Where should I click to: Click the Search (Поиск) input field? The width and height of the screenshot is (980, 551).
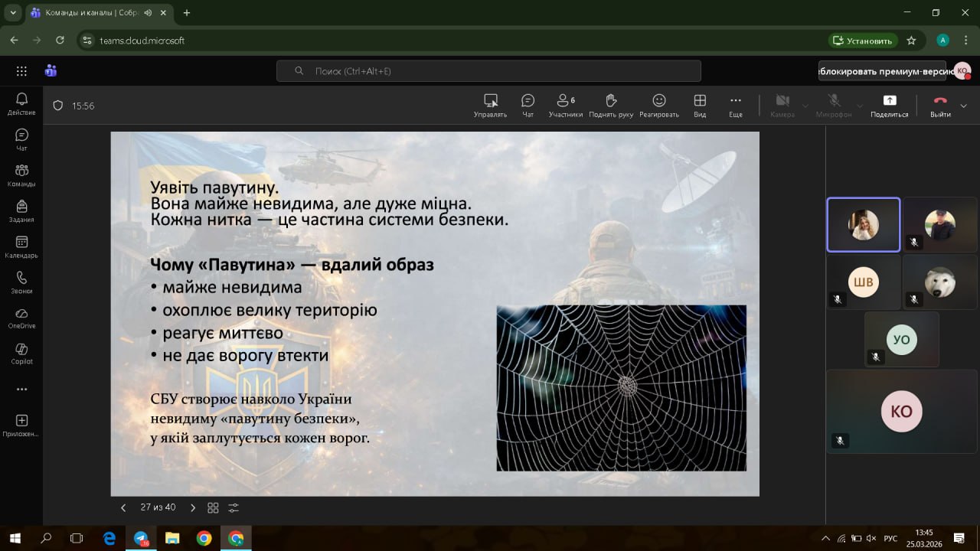tap(488, 71)
